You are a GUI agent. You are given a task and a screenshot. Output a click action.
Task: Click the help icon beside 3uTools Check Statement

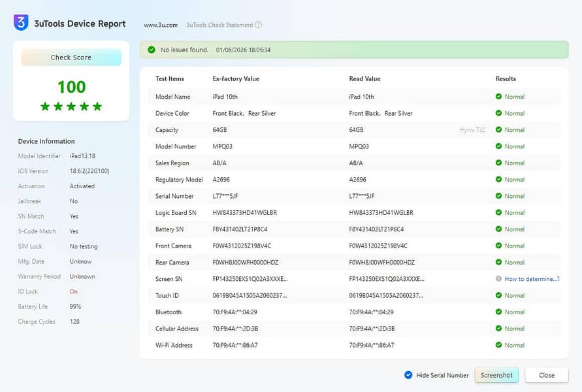(259, 25)
